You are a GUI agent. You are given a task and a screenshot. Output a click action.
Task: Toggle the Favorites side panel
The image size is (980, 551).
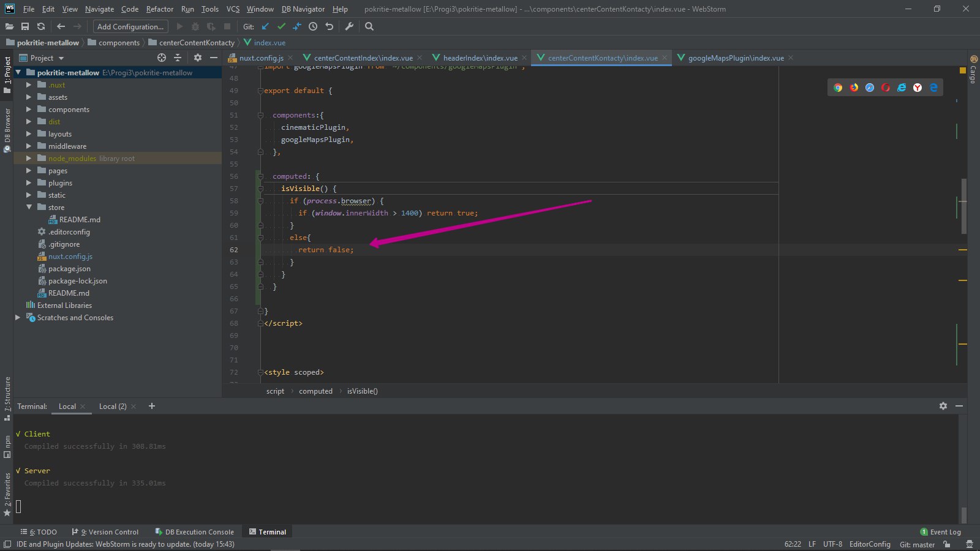pyautogui.click(x=7, y=493)
